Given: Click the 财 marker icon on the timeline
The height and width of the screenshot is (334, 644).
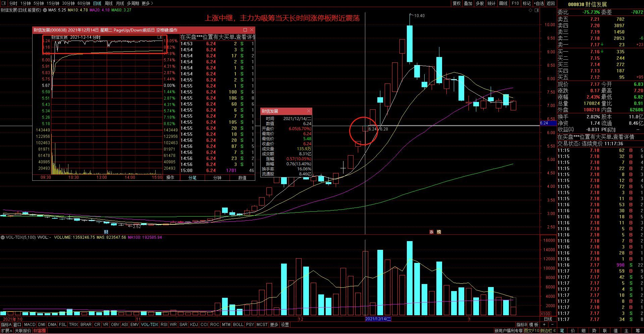Looking at the screenshot, I should (x=106, y=232).
